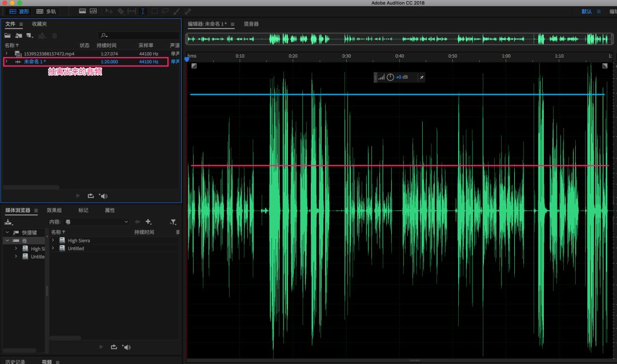Image resolution: width=617 pixels, height=364 pixels.
Task: Select the Time Selection tool
Action: click(143, 11)
